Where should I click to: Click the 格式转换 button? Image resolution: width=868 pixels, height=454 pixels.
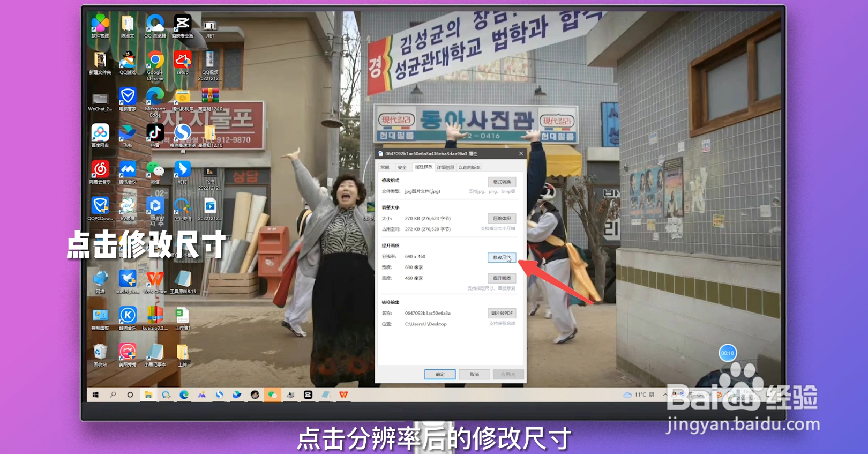pyautogui.click(x=502, y=182)
